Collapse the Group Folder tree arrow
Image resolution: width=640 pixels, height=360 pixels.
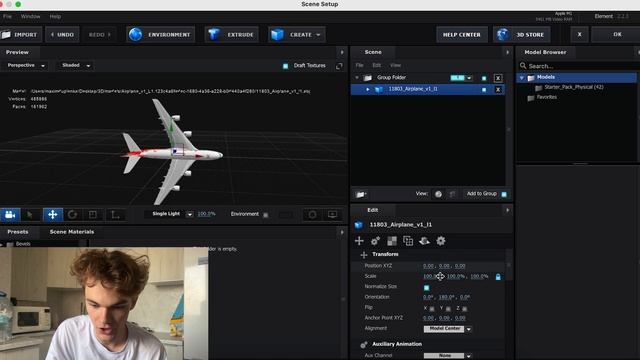pos(357,78)
